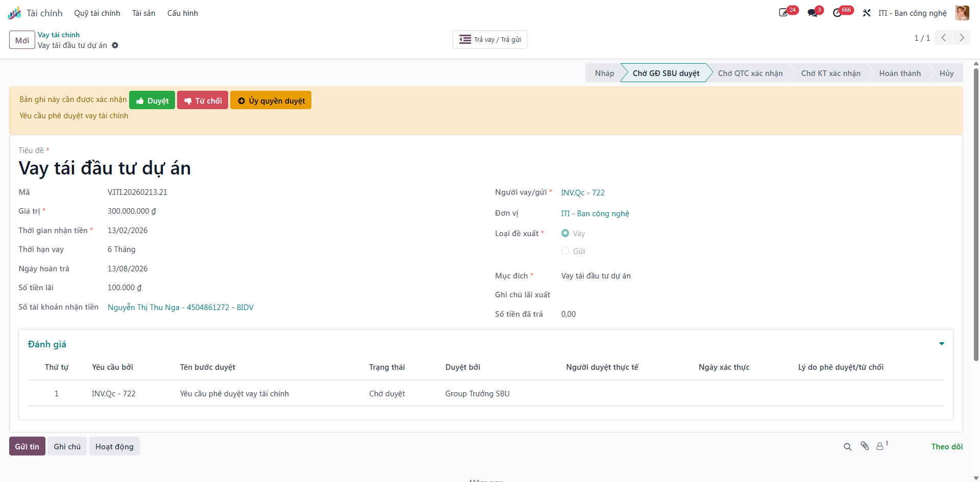Open the Cấu hình menu

[183, 13]
